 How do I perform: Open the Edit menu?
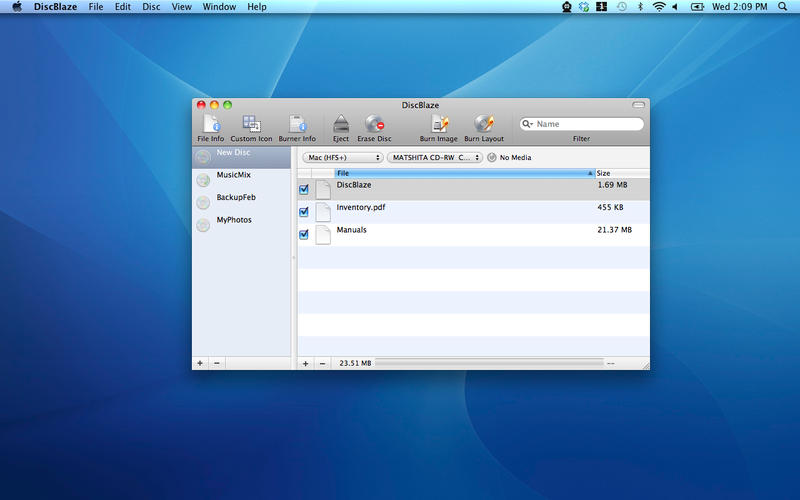(122, 7)
